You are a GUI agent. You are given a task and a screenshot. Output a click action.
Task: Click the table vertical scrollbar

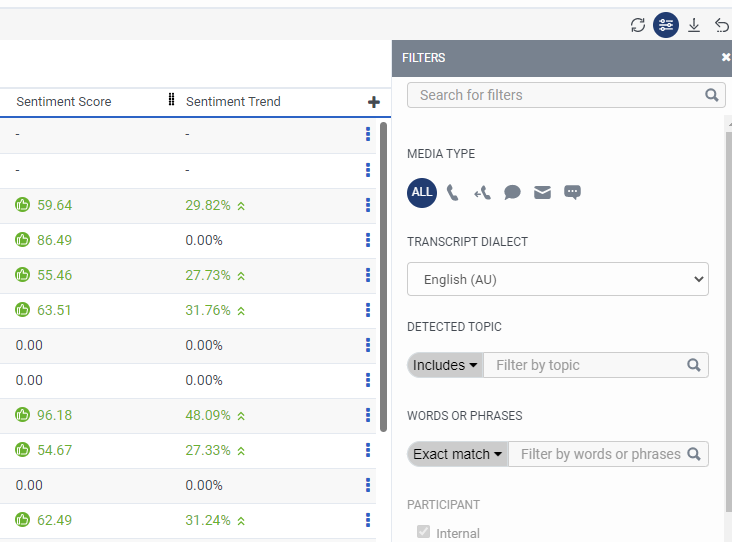click(x=383, y=277)
